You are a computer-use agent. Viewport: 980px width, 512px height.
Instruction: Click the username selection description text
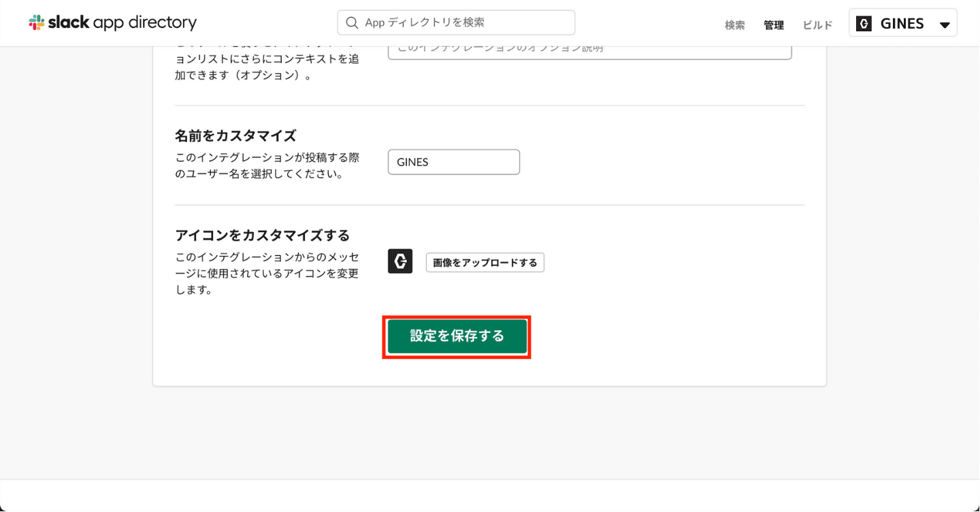click(x=267, y=165)
